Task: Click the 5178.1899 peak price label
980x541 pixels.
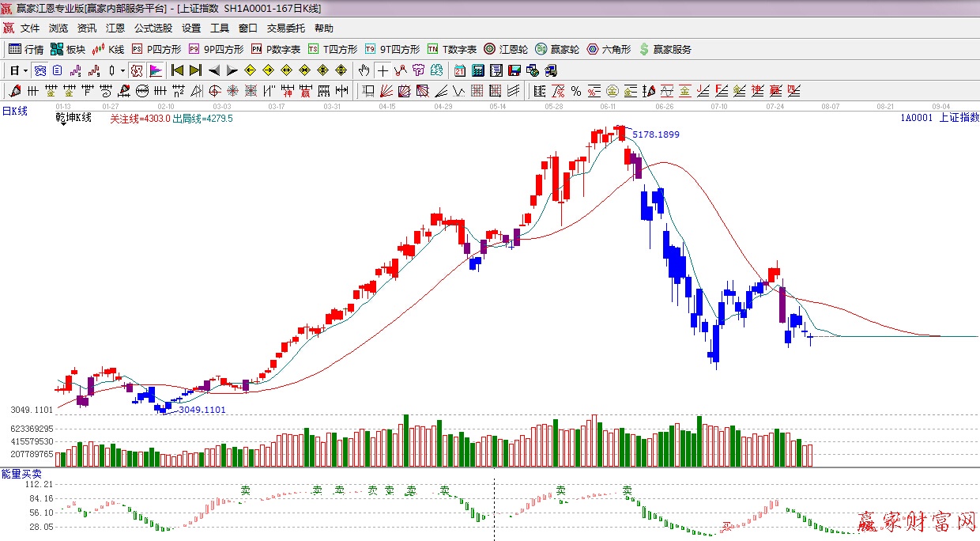Action: [x=655, y=134]
